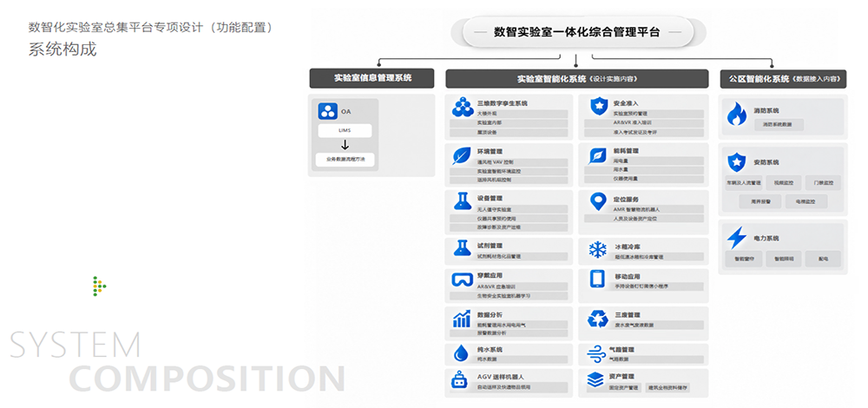Click the 试剂管理 flask icon
This screenshot has height=408, width=868.
(x=462, y=247)
